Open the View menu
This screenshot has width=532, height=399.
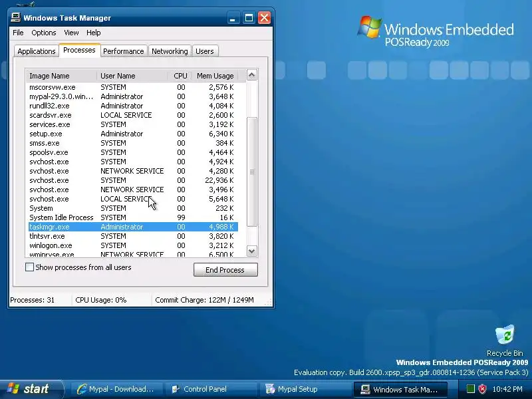(71, 33)
